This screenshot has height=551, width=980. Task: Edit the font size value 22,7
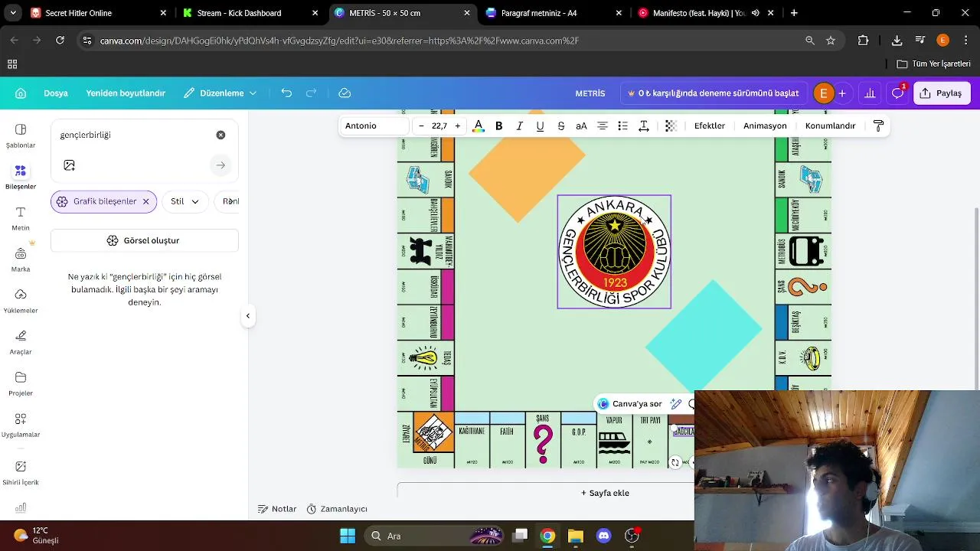coord(439,126)
